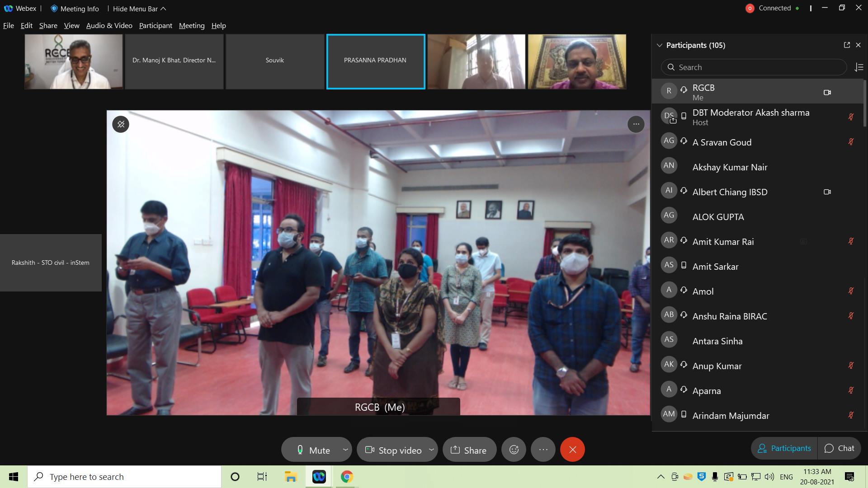Select the Dr. Manoj K Bhat video tile
The height and width of the screenshot is (488, 868).
[174, 61]
